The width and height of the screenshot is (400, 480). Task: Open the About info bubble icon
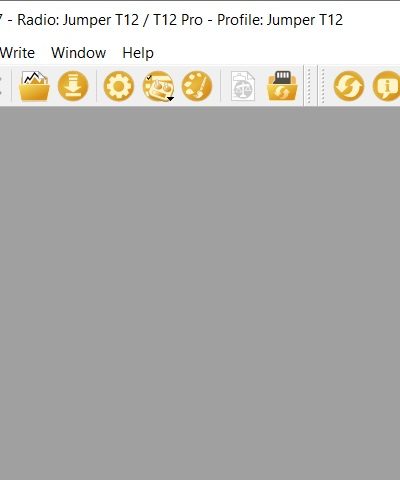click(x=387, y=86)
